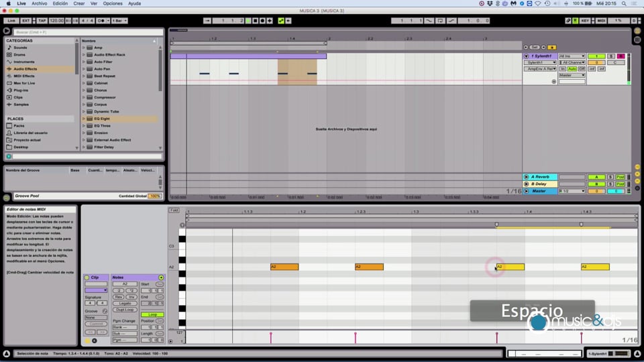Screen dimensions: 644x362
Task: Show or hide browser with round arrow button
Action: click(x=7, y=31)
